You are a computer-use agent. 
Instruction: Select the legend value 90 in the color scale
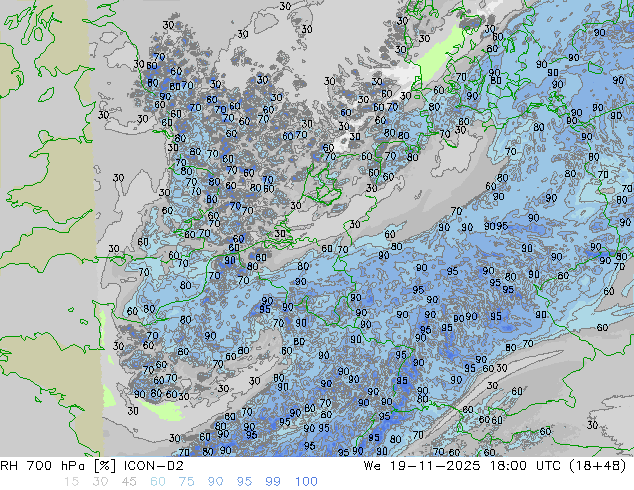pyautogui.click(x=215, y=482)
